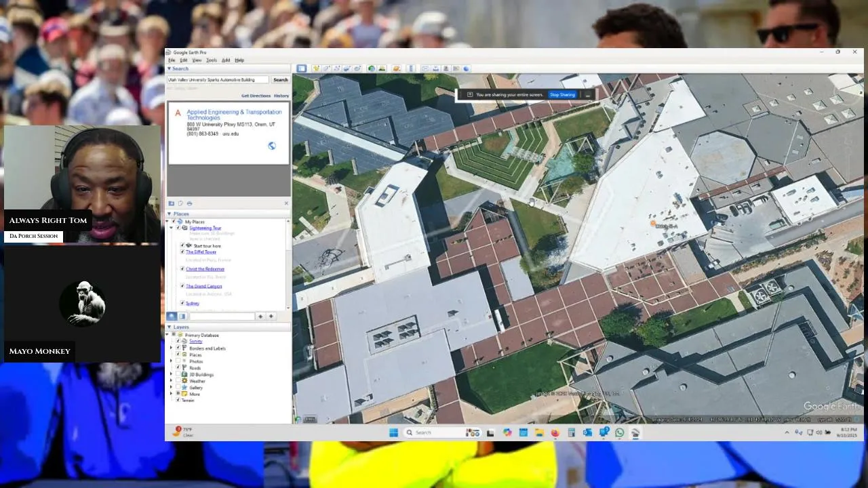
Task: Expand the 3D Buildings layer tree
Action: click(x=171, y=374)
